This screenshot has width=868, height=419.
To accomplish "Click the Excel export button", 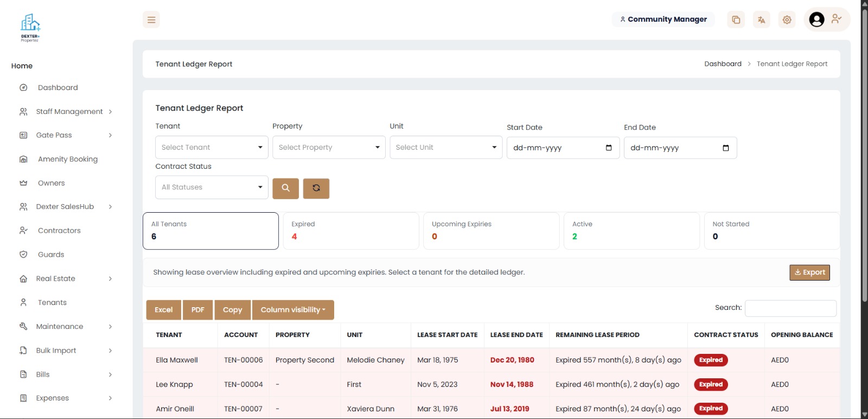I will pyautogui.click(x=164, y=310).
